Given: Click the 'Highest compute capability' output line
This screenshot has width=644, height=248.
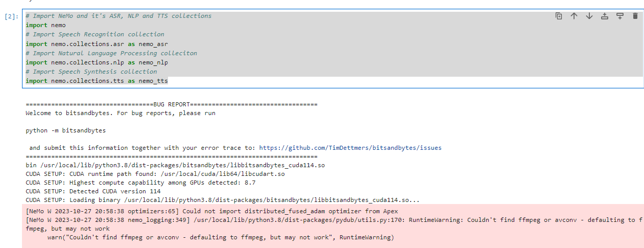Looking at the screenshot, I should pos(140,183).
